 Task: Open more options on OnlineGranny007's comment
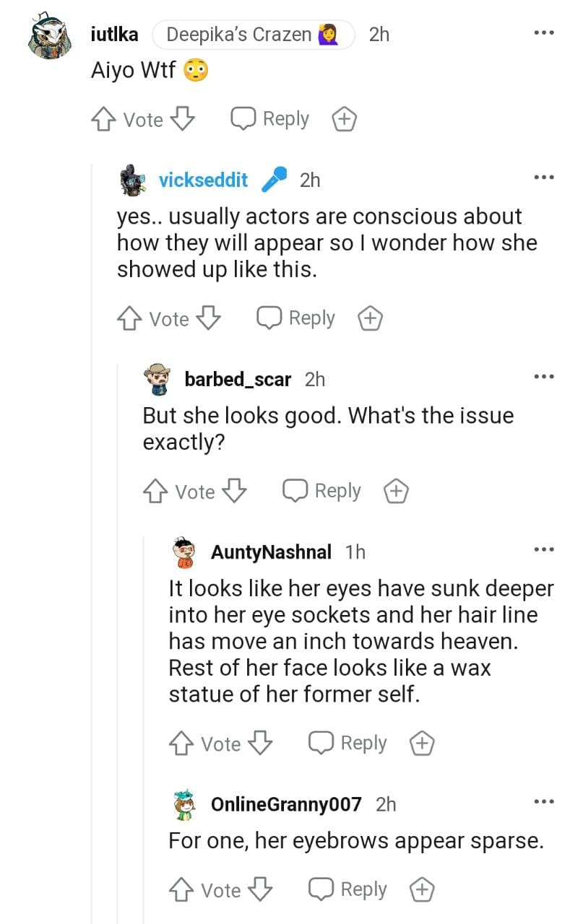click(x=544, y=801)
